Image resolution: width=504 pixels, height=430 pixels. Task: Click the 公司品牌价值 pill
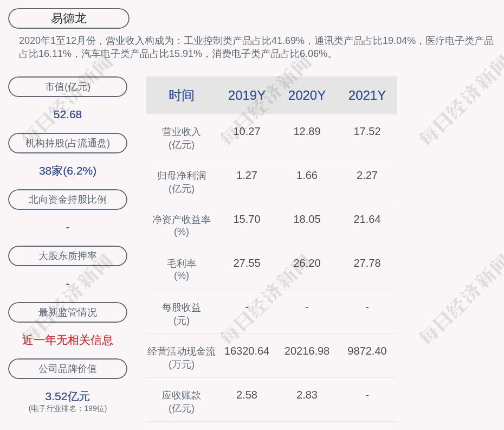click(68, 369)
